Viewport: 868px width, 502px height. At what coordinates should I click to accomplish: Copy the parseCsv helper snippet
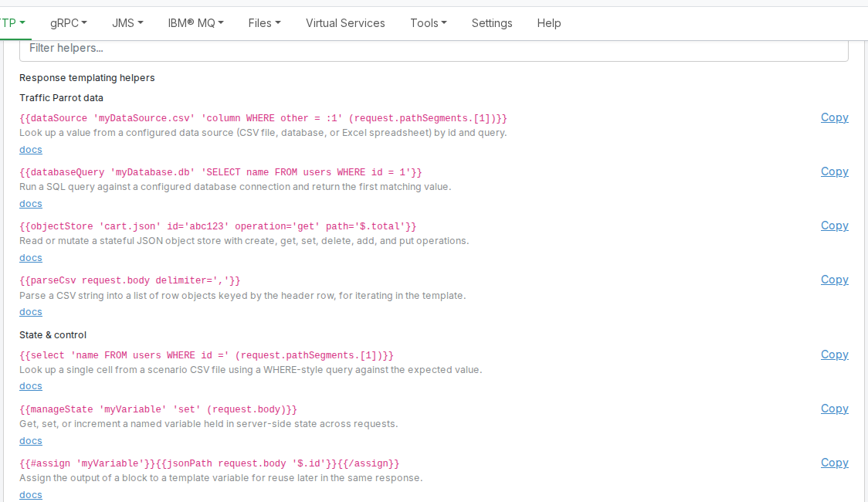click(x=834, y=280)
